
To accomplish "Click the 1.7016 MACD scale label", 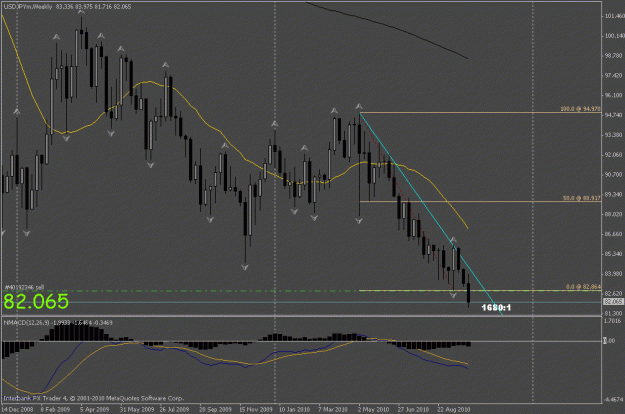I will coord(613,320).
